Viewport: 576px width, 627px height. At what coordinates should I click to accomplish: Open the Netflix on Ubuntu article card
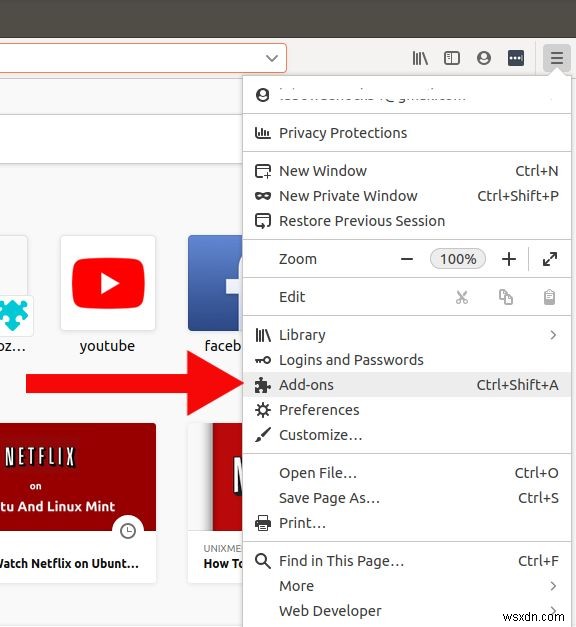(x=78, y=503)
